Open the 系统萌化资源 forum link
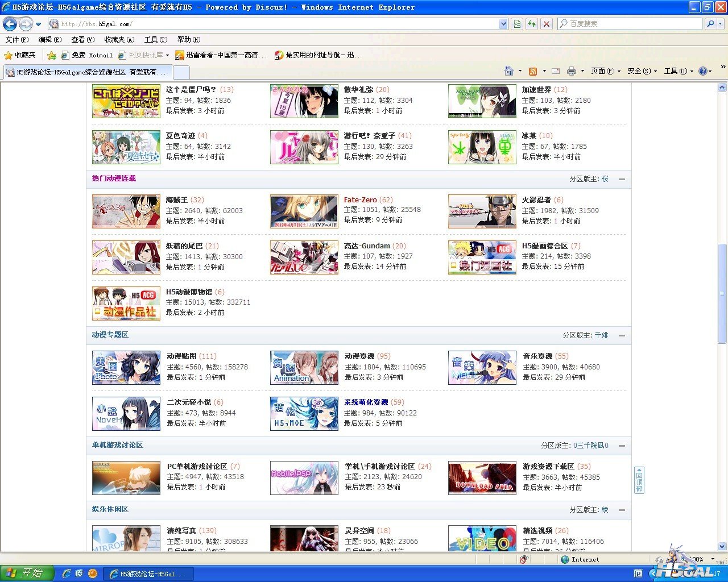The width and height of the screenshot is (728, 582). (366, 402)
